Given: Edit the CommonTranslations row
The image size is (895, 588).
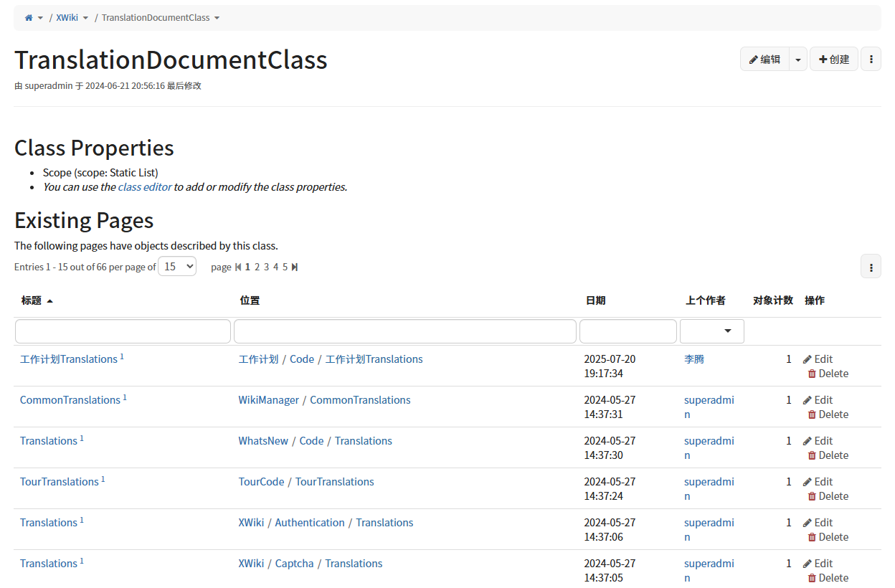Looking at the screenshot, I should coord(818,400).
